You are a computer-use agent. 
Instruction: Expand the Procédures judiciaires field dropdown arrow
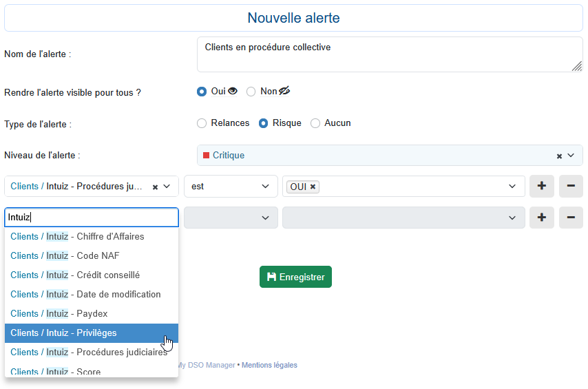pyautogui.click(x=167, y=187)
